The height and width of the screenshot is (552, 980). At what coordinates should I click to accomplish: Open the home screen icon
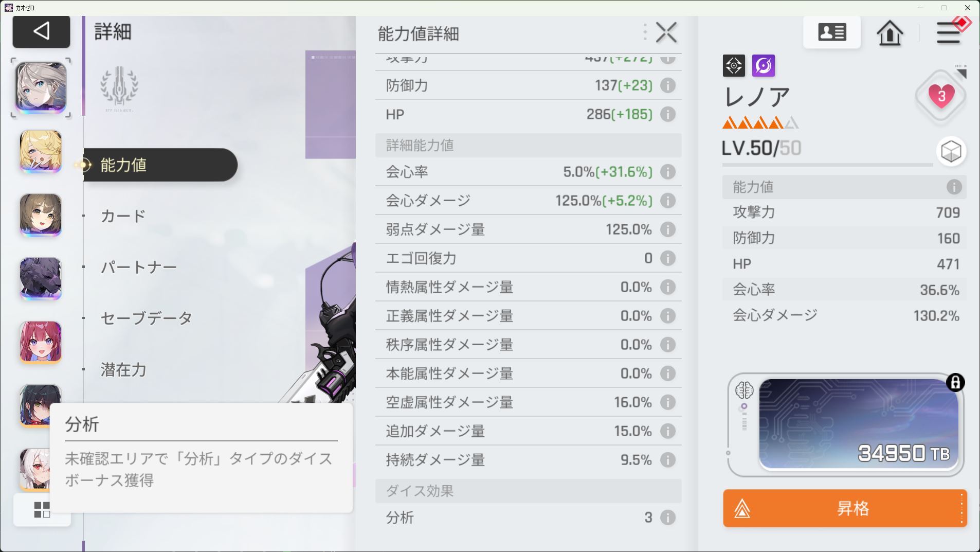[x=890, y=33]
